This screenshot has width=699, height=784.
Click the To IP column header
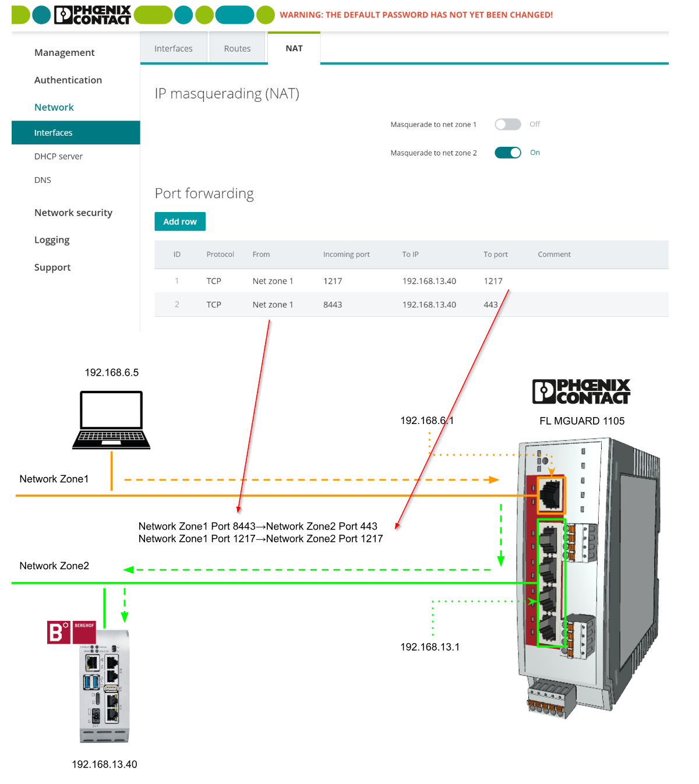(x=411, y=255)
